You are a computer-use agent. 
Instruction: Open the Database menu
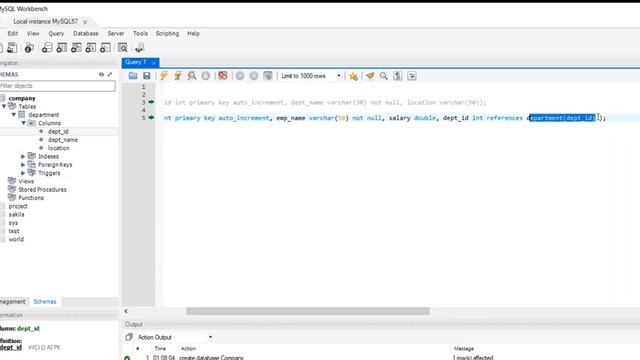tap(86, 33)
